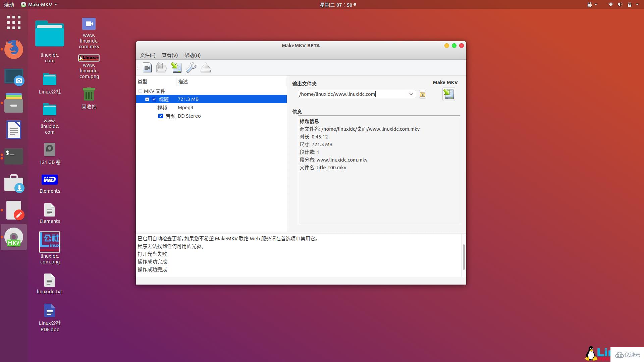
Task: Select the www.linuxidc.com.mkv desktop file
Action: 89,33
